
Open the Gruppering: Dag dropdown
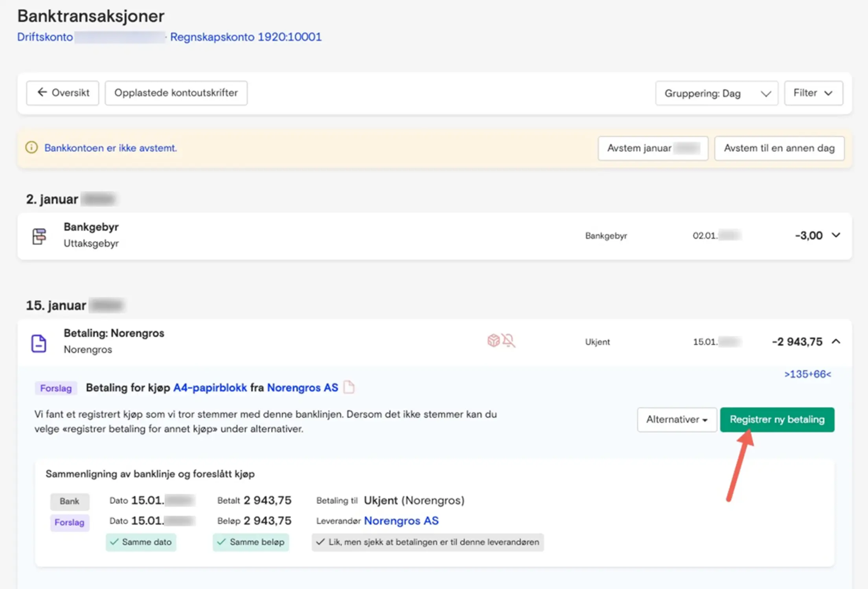(716, 94)
